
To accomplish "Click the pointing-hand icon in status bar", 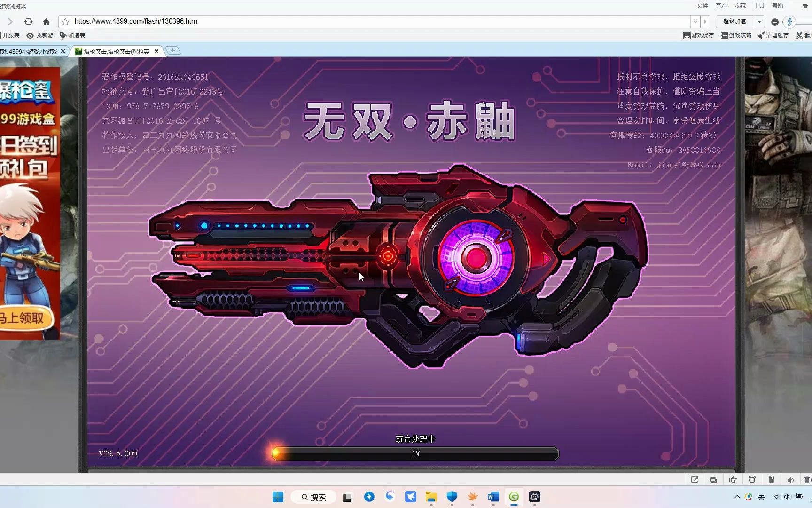I will click(733, 480).
